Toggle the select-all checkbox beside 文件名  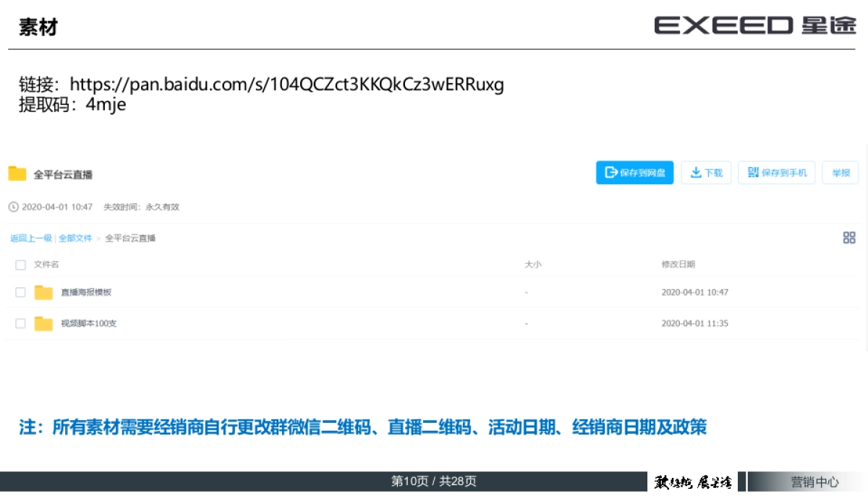coord(20,265)
